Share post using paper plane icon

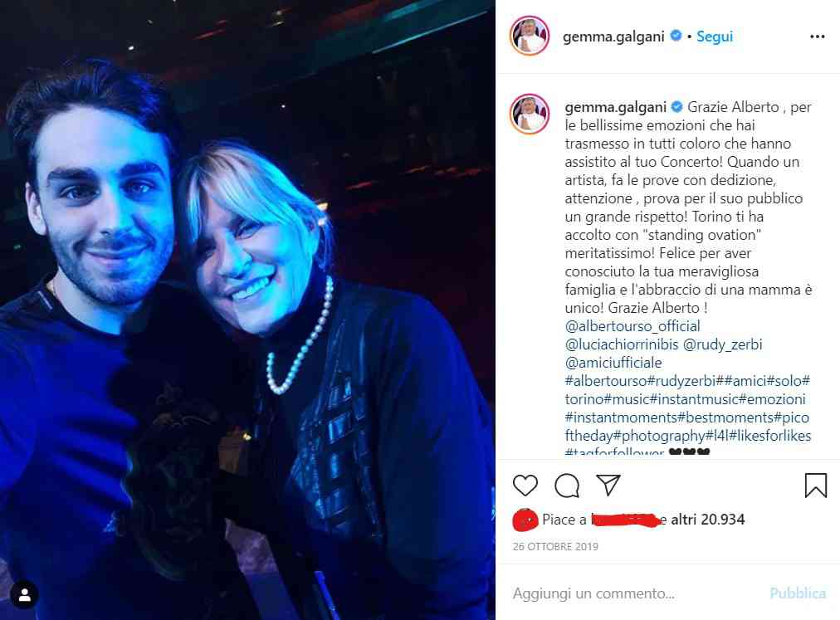608,485
